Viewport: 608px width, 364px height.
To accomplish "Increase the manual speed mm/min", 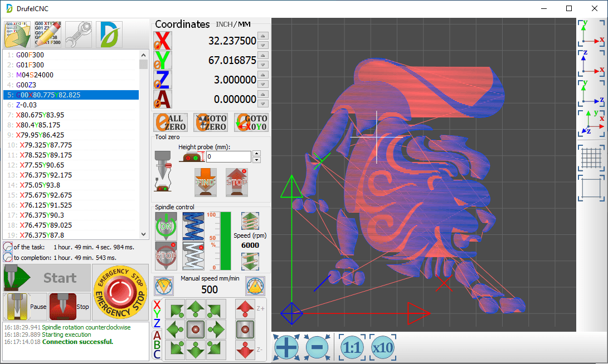I will (x=255, y=286).
